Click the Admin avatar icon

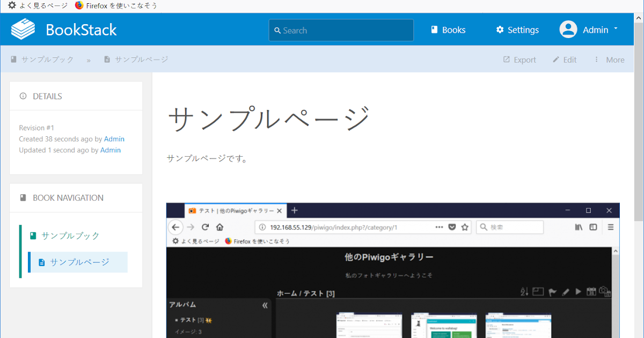pos(567,30)
